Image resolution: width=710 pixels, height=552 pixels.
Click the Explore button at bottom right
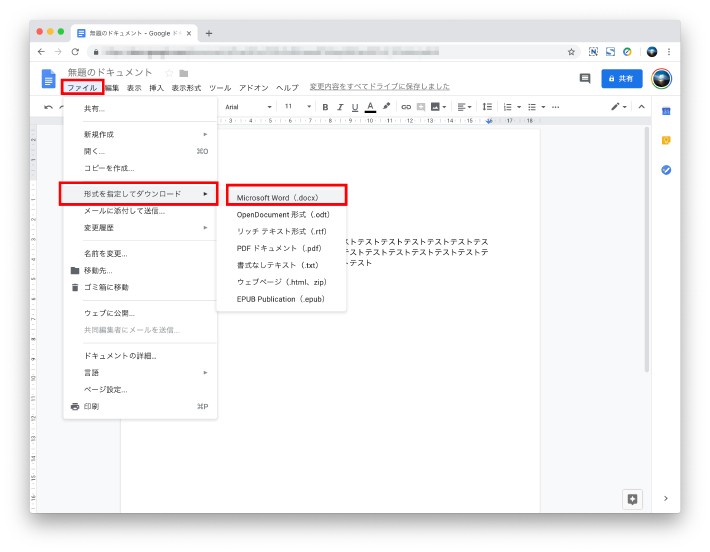(633, 499)
